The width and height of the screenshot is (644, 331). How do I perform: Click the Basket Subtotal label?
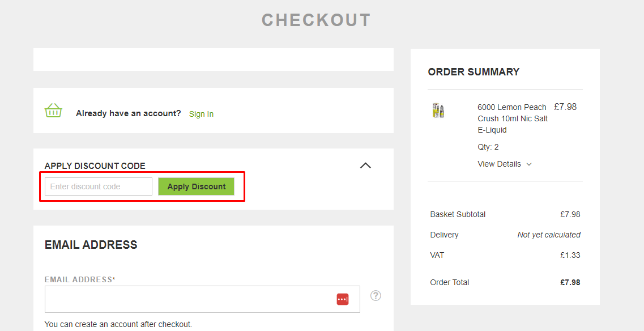tap(458, 214)
